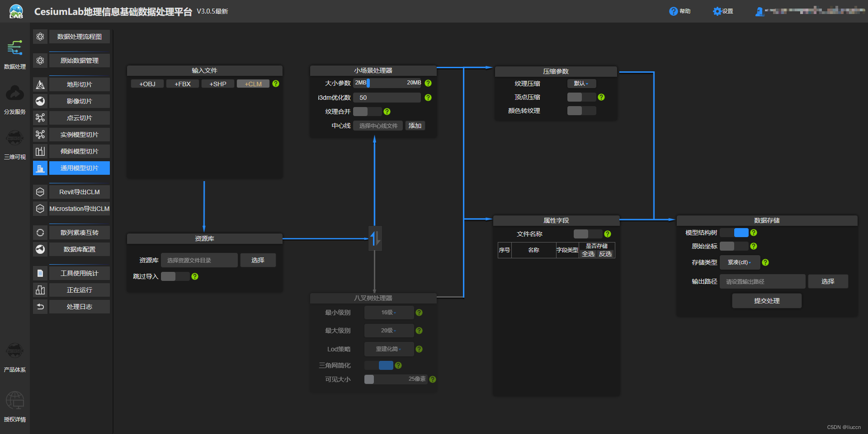The width and height of the screenshot is (868, 434).
Task: Toggle the 原始坐标 switch
Action: [734, 246]
